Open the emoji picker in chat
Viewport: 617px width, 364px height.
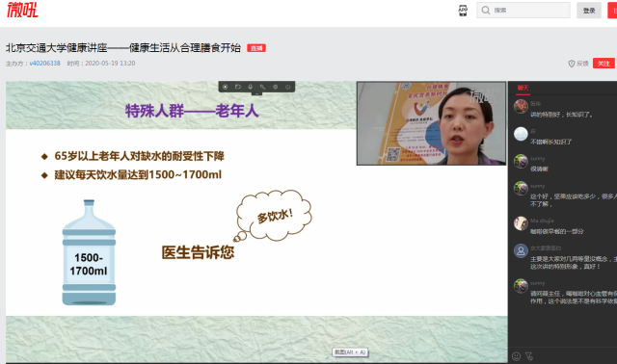coord(517,356)
